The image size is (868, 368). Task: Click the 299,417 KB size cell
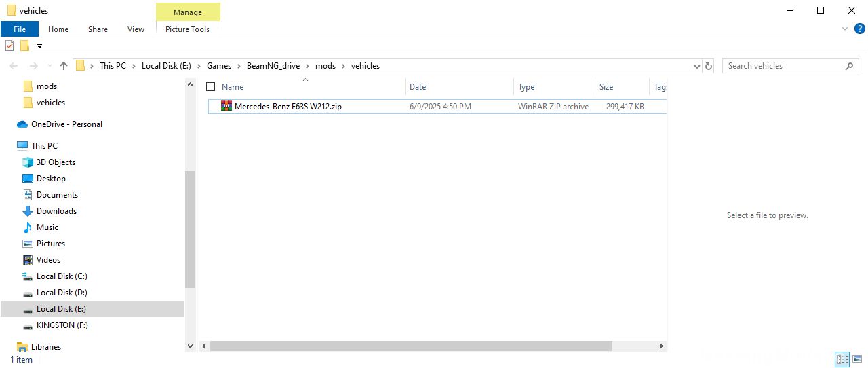coord(625,107)
